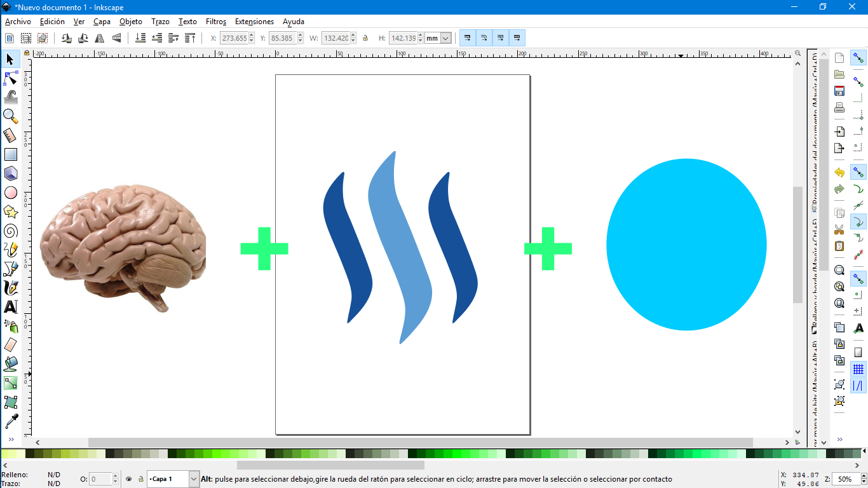
Task: Select the Pencil freehand tool
Action: (11, 250)
